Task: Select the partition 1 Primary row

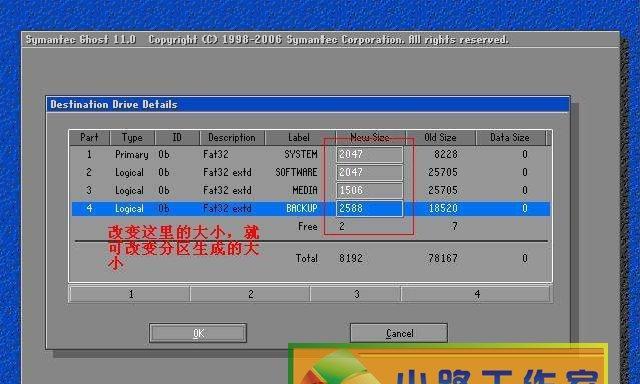Action: pos(311,155)
